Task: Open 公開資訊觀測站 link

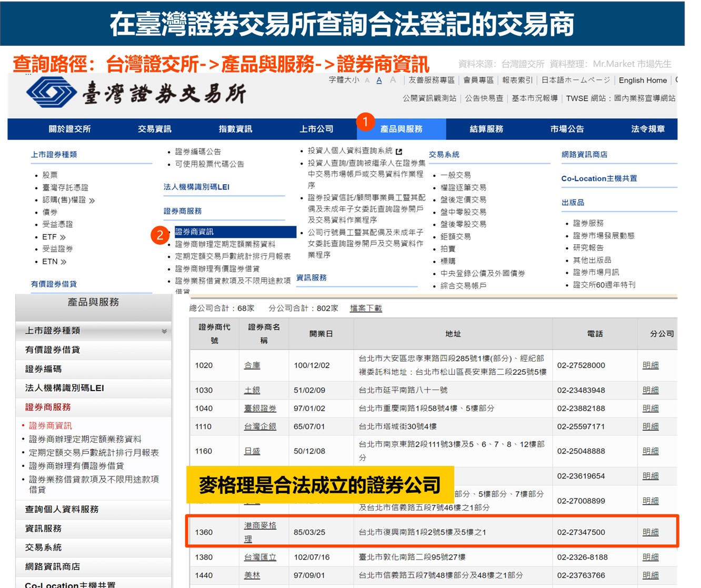Action: [429, 98]
